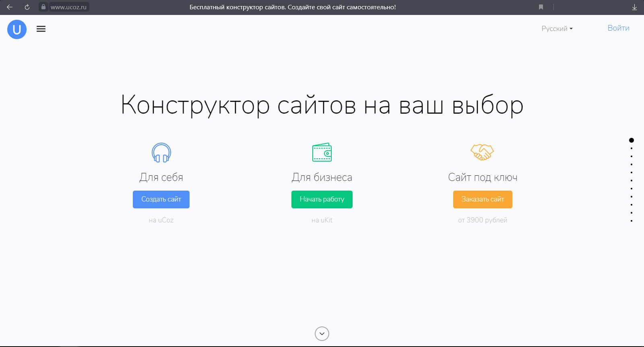The image size is (644, 347).
Task: Open downloads via download arrow icon
Action: (x=634, y=7)
